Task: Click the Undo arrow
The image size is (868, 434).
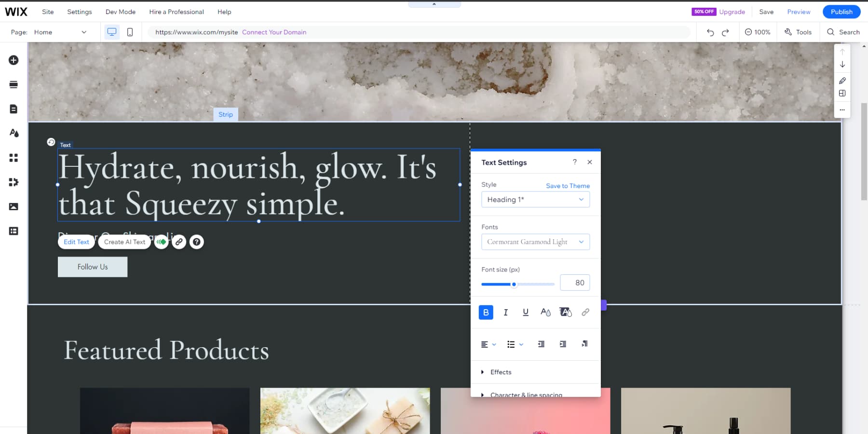Action: click(710, 32)
